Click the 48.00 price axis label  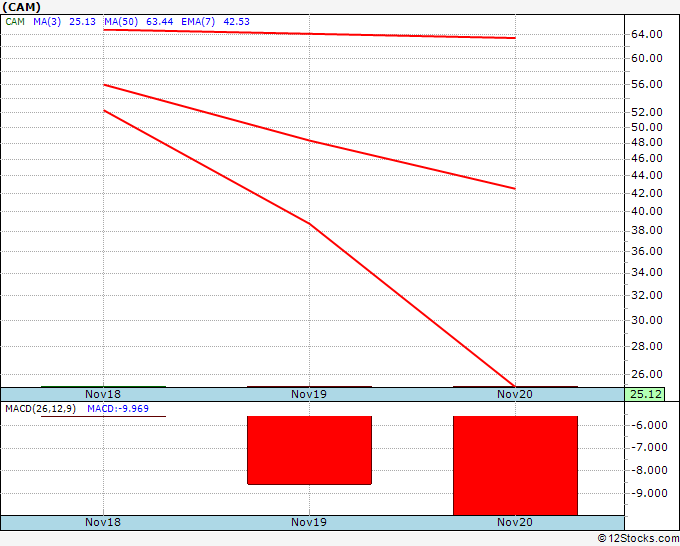point(647,142)
